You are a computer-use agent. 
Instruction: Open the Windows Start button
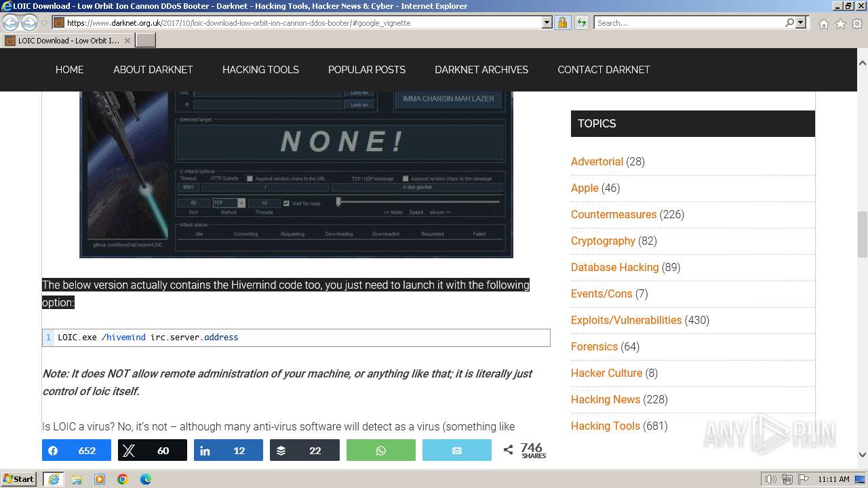19,479
